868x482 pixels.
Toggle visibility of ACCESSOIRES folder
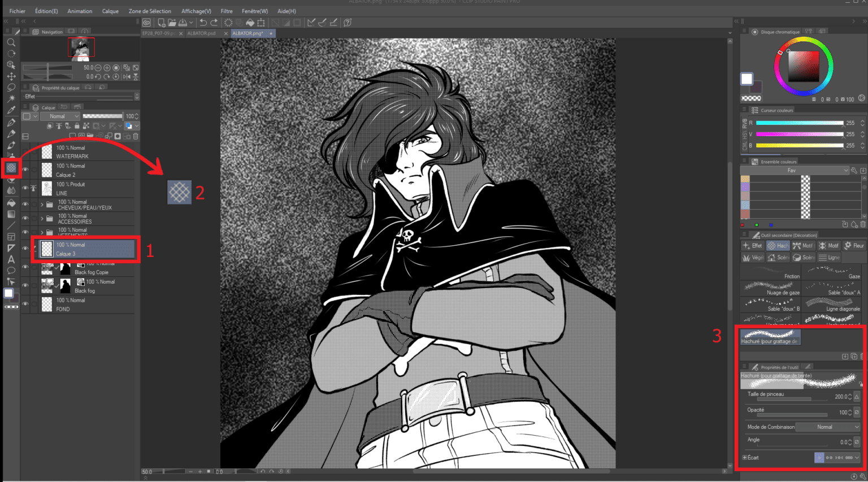coord(25,218)
